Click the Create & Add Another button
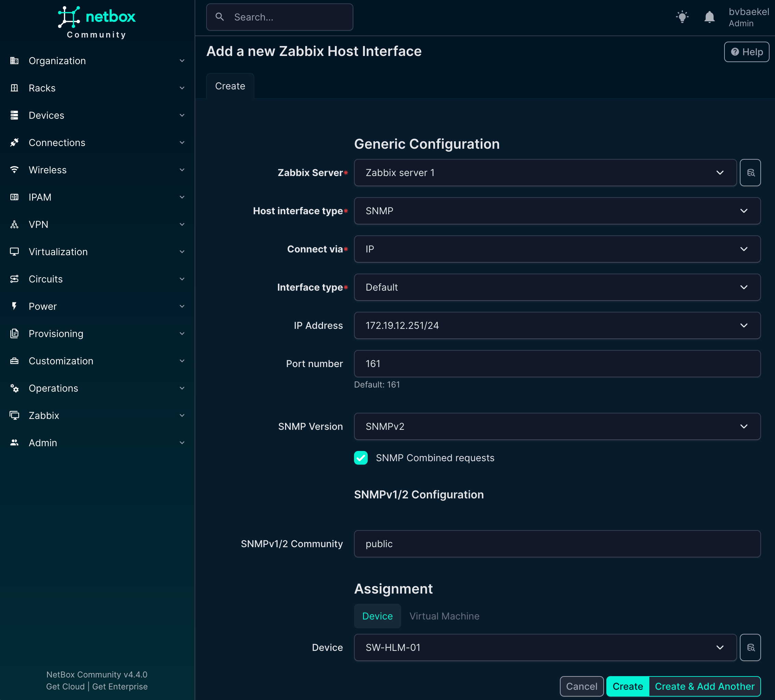The image size is (775, 700). click(x=704, y=686)
